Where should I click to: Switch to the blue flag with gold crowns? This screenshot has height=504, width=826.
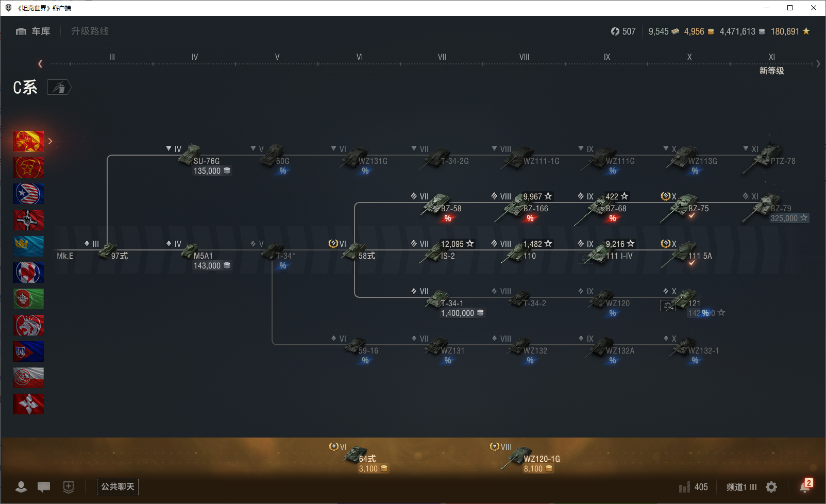(x=28, y=246)
